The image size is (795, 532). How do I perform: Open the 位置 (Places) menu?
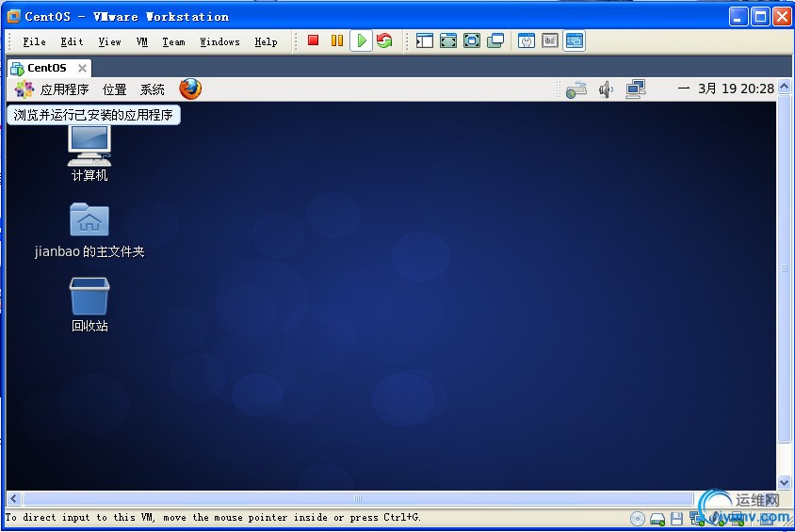115,89
